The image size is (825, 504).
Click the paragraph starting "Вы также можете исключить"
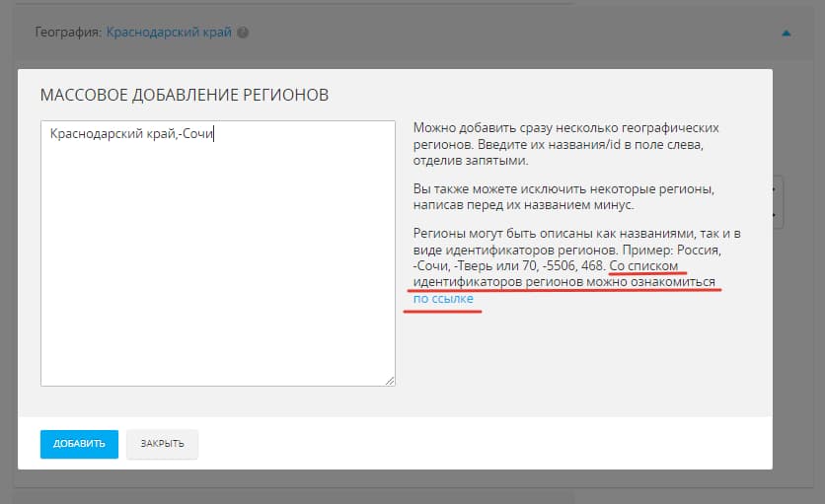point(563,196)
